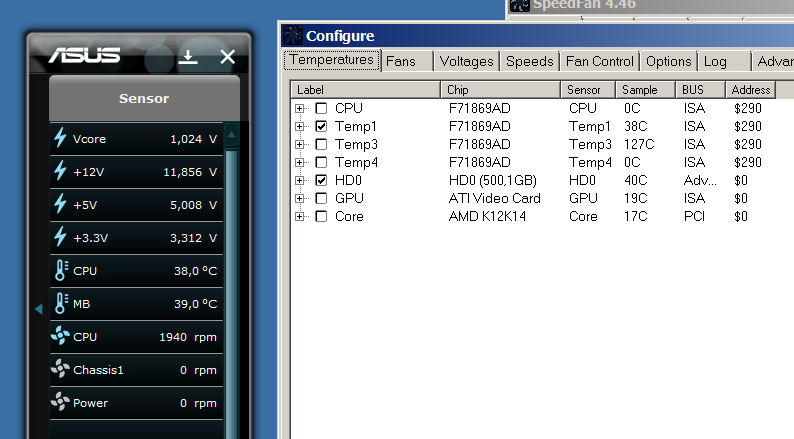Expand the GPU tree row
794x439 pixels.
[300, 198]
